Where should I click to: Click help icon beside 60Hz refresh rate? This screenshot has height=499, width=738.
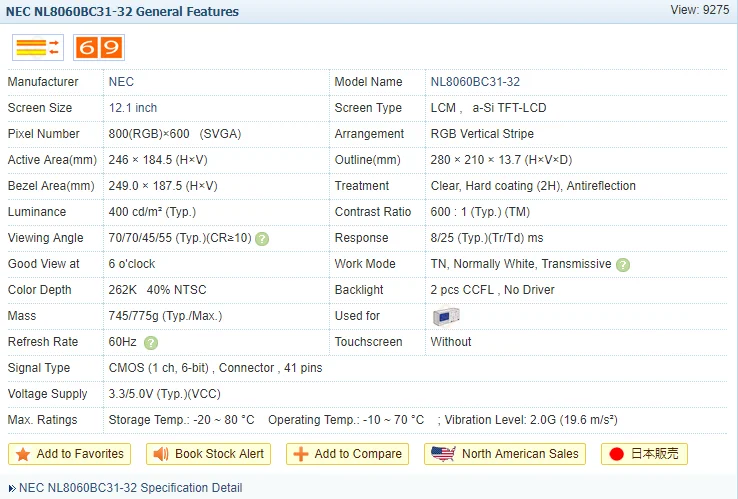click(x=151, y=343)
